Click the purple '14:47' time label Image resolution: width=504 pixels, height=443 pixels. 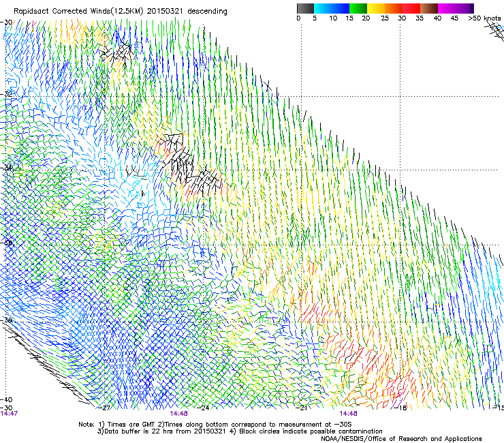click(x=9, y=414)
